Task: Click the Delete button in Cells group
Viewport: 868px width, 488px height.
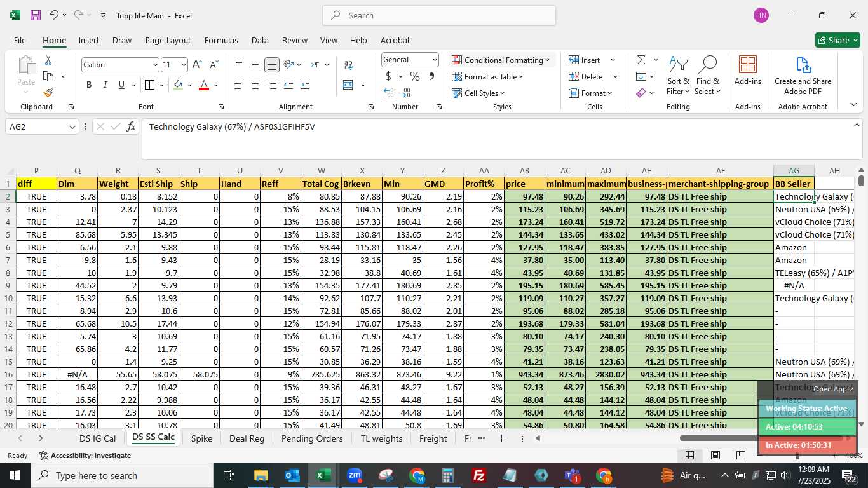Action: point(593,76)
